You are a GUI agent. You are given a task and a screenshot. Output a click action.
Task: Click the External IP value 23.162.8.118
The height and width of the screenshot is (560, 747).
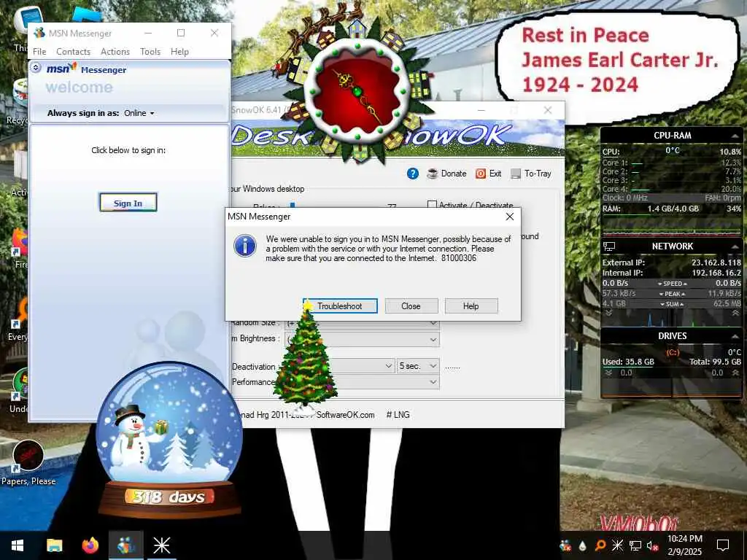[716, 262]
